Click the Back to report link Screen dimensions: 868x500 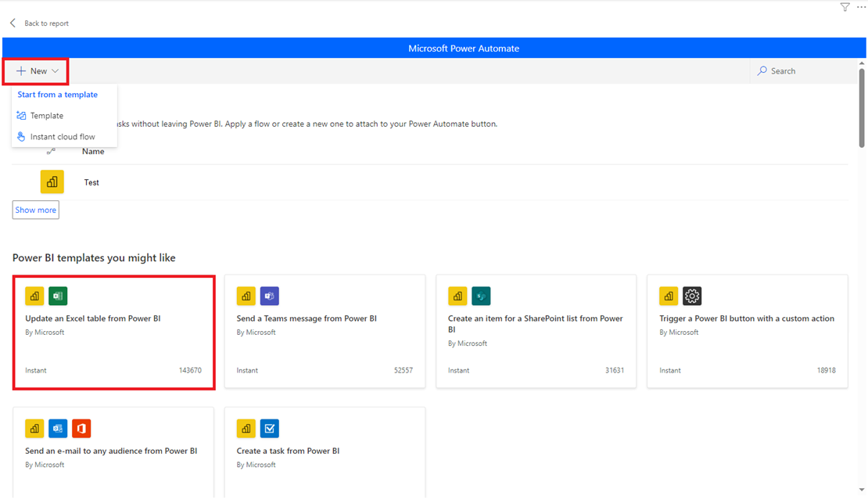[46, 23]
